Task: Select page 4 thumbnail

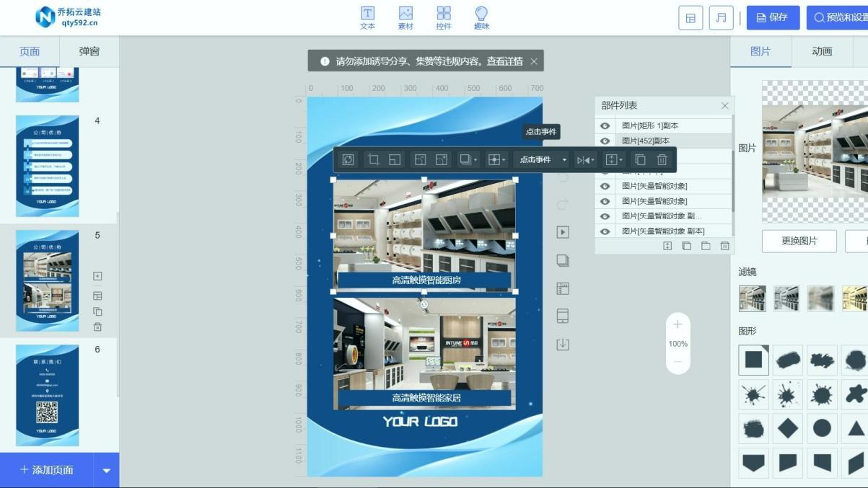Action: click(x=47, y=166)
